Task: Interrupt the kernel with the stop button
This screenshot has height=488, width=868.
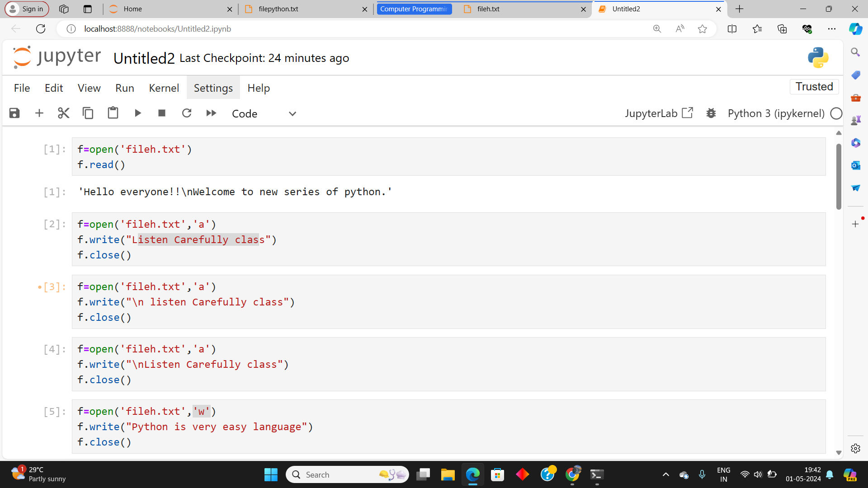Action: click(162, 113)
